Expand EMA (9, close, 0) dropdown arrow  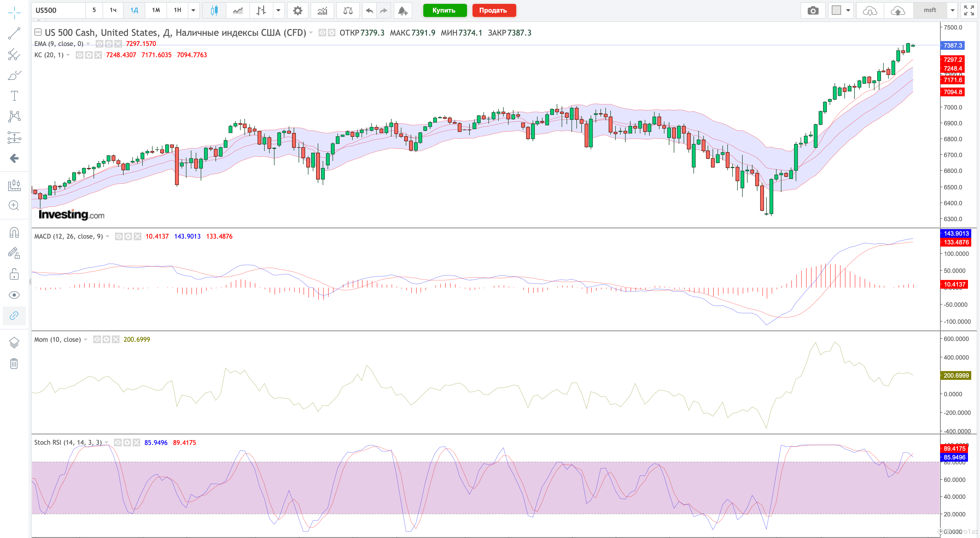[88, 44]
